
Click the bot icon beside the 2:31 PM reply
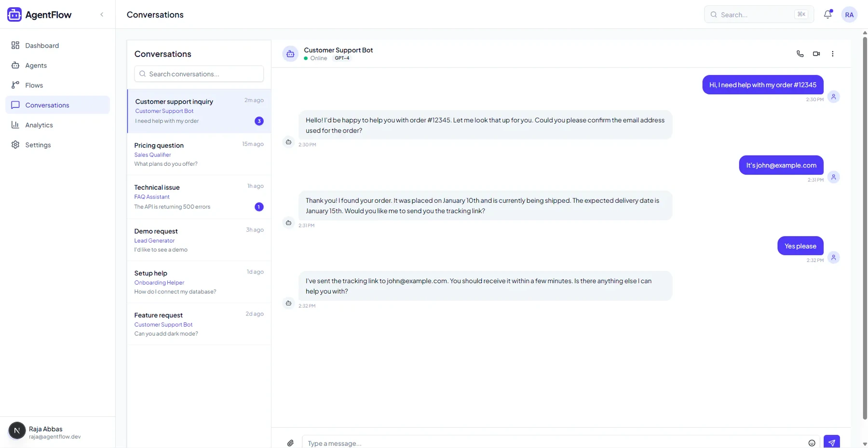pyautogui.click(x=288, y=223)
